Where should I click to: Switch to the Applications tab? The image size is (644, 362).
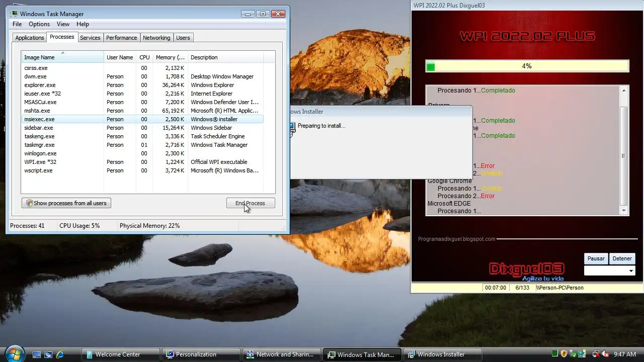point(30,38)
